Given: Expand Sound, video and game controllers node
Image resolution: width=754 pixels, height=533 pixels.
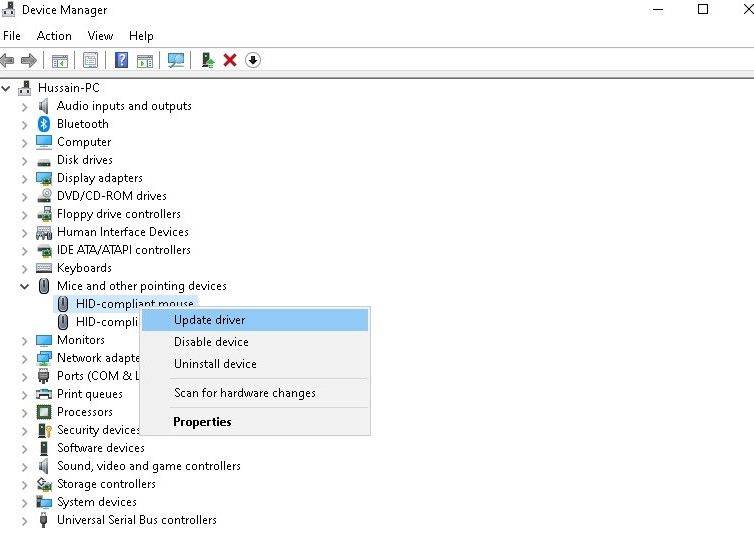Looking at the screenshot, I should point(25,467).
